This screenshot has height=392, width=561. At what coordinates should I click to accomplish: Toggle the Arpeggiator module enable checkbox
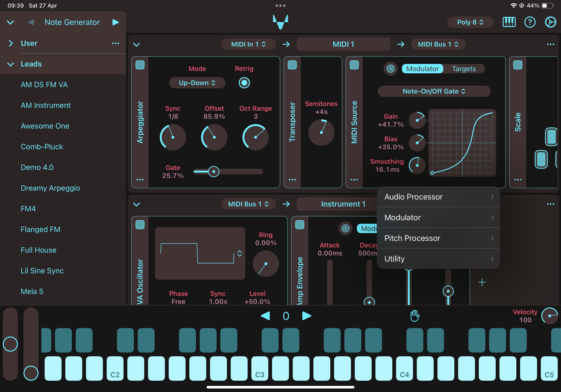pyautogui.click(x=140, y=65)
